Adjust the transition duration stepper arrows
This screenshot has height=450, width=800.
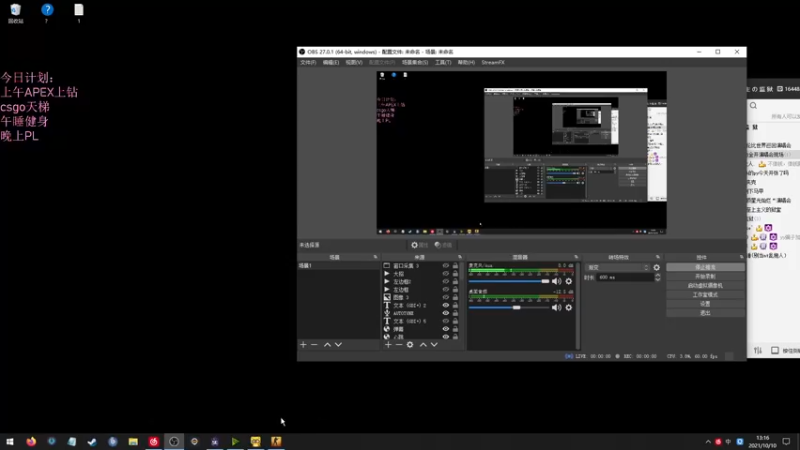tap(658, 277)
